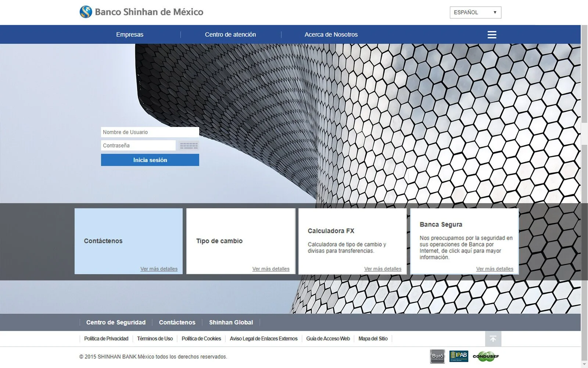Open the hamburger menu icon

coord(492,35)
